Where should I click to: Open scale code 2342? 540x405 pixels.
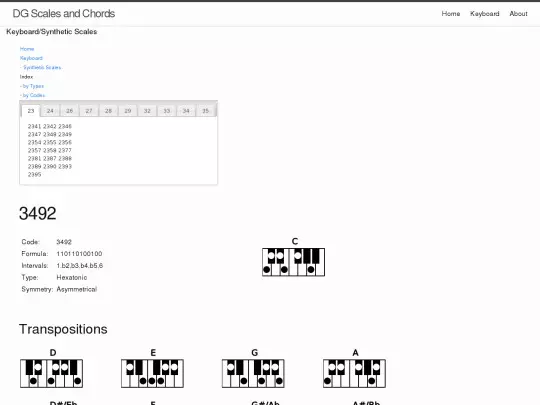(x=50, y=126)
